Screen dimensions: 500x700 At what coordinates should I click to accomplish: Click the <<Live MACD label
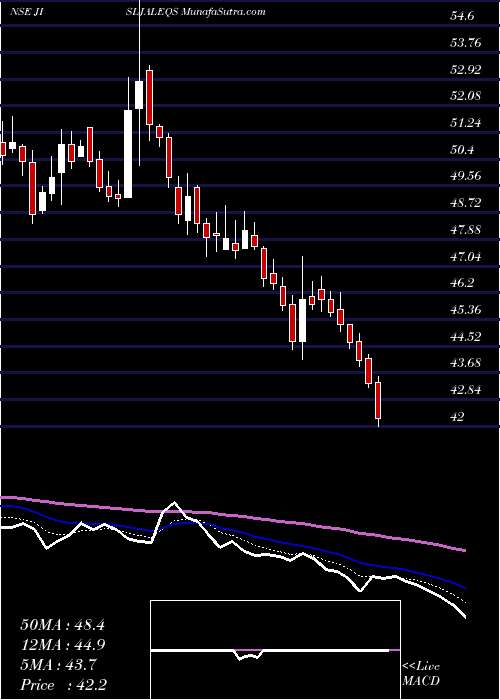(x=421, y=674)
